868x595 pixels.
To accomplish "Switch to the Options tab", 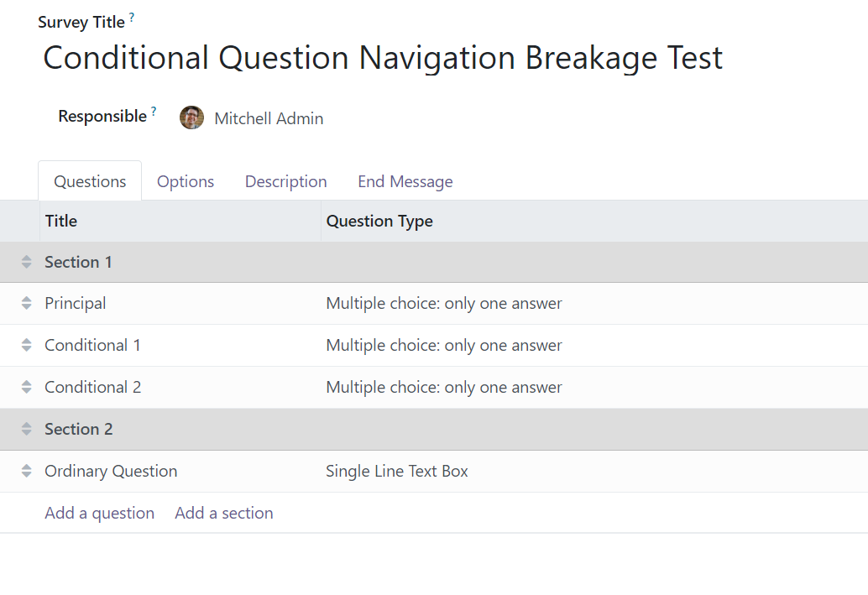I will (x=186, y=181).
